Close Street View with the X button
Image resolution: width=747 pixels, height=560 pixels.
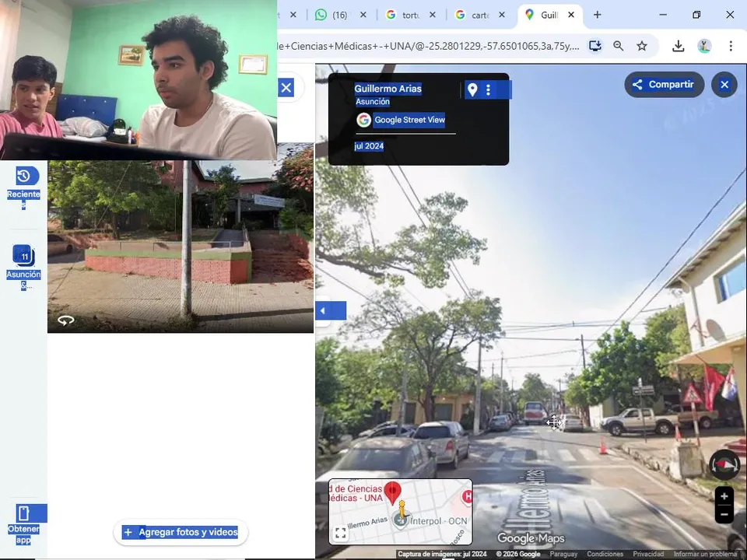point(724,85)
